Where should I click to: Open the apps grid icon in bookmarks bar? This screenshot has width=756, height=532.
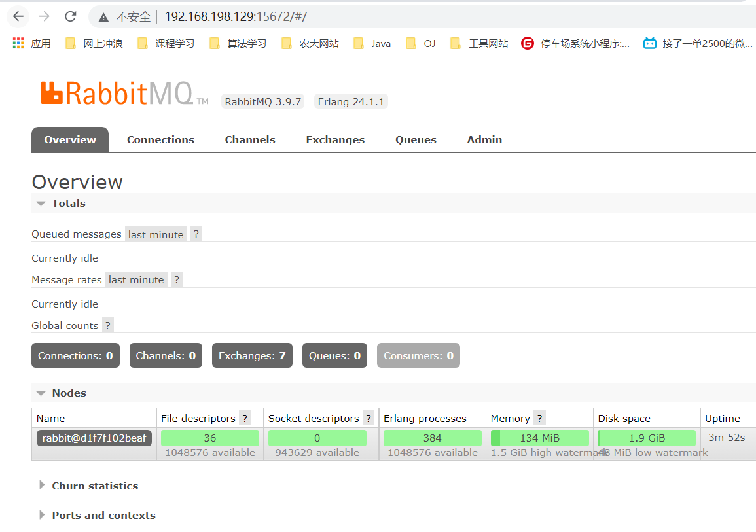point(18,43)
